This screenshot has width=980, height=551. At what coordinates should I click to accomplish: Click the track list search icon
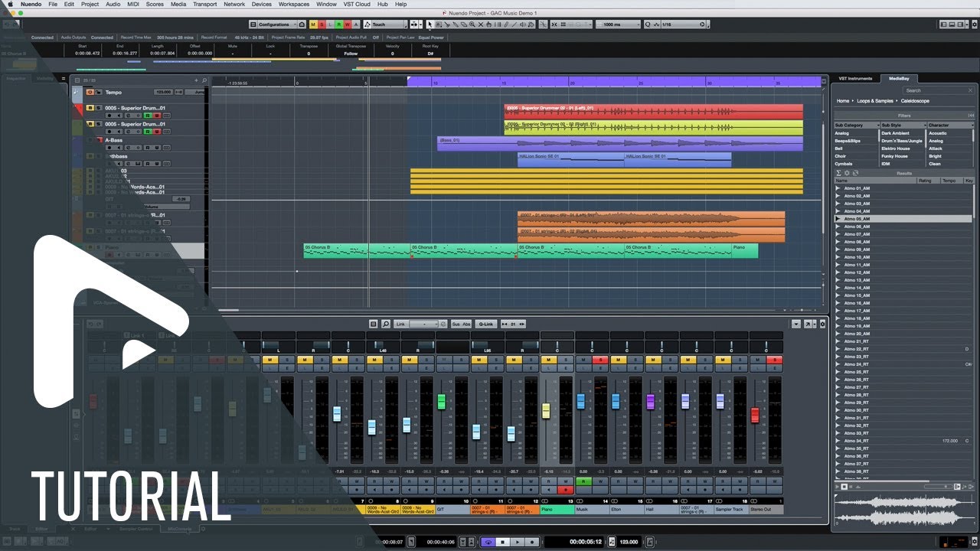click(x=204, y=80)
